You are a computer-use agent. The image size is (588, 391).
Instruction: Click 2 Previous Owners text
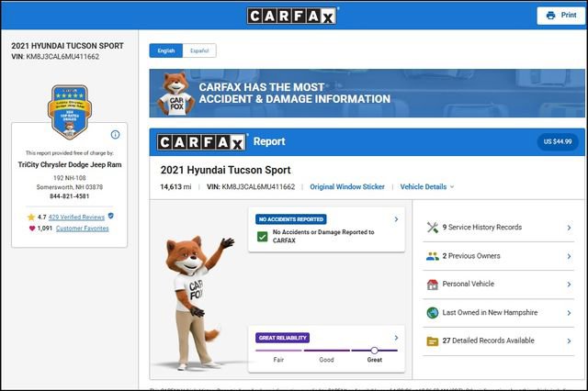471,256
